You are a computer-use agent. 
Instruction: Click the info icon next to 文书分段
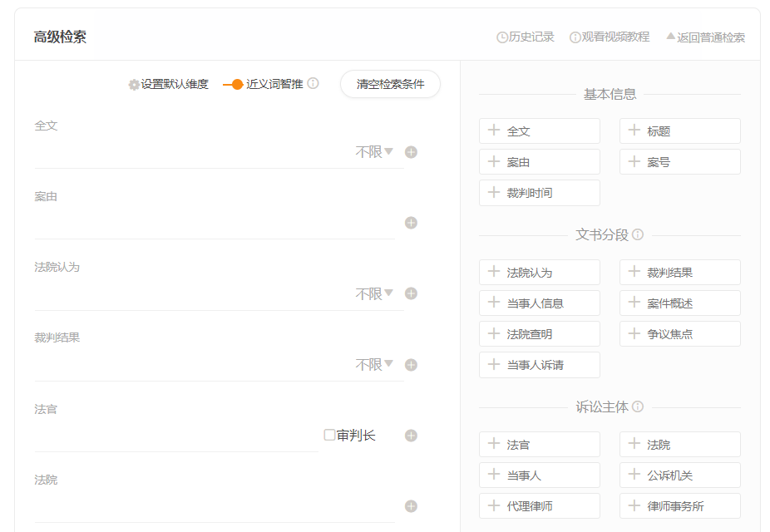coord(638,234)
